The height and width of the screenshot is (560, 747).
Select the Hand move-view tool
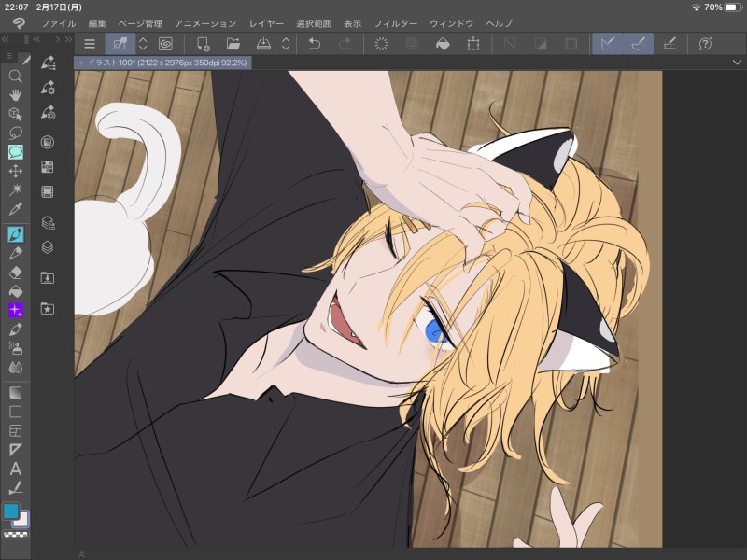[15, 95]
